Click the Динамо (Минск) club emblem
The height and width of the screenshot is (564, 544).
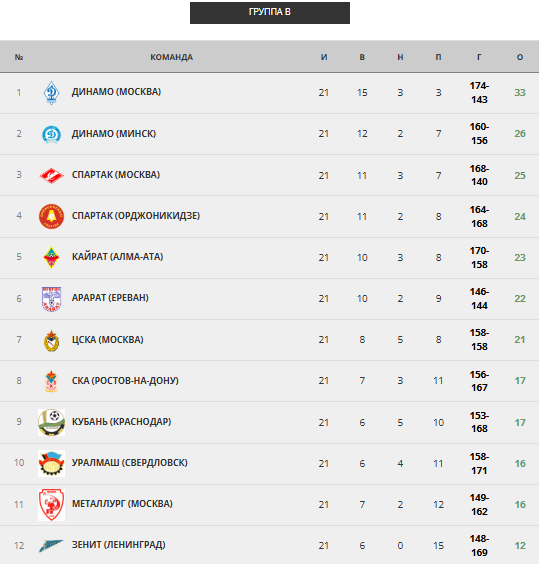click(51, 135)
